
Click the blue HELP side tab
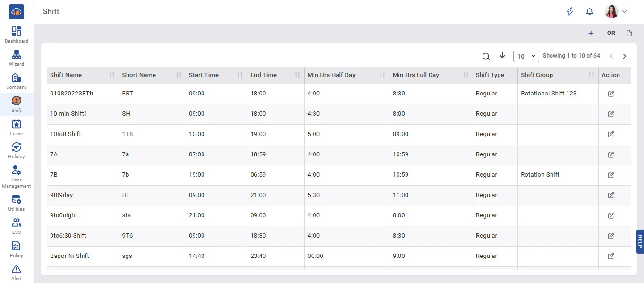tap(640, 242)
